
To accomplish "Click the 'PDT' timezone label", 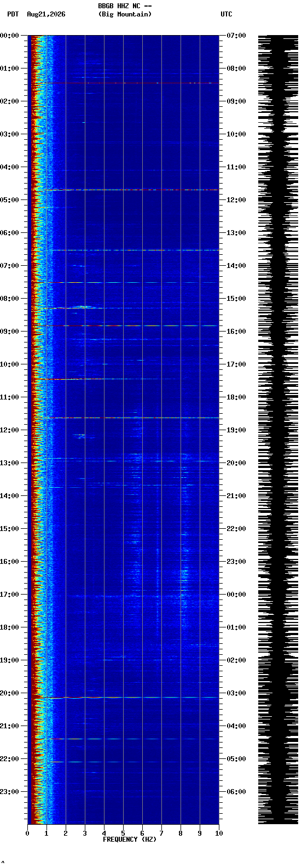I will [13, 14].
